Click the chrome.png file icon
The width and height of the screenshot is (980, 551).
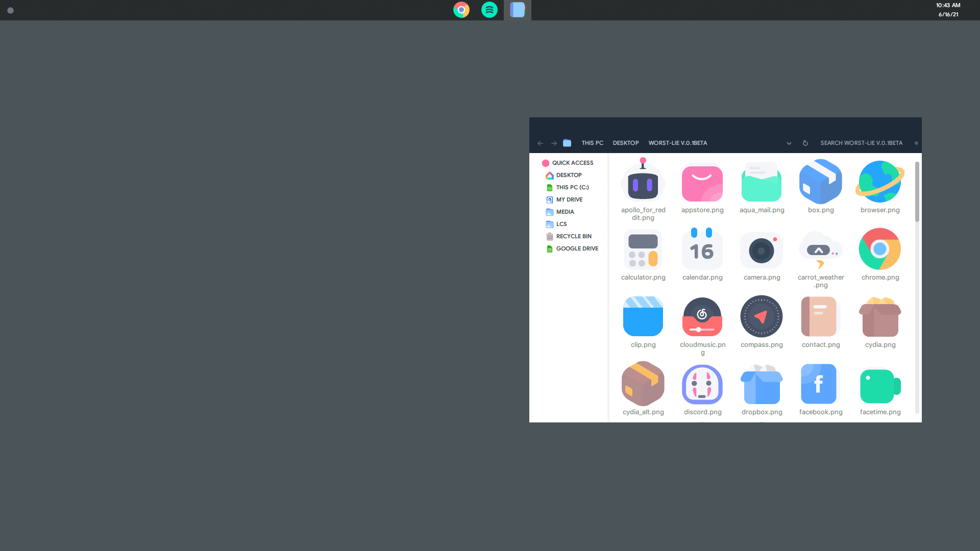tap(880, 249)
